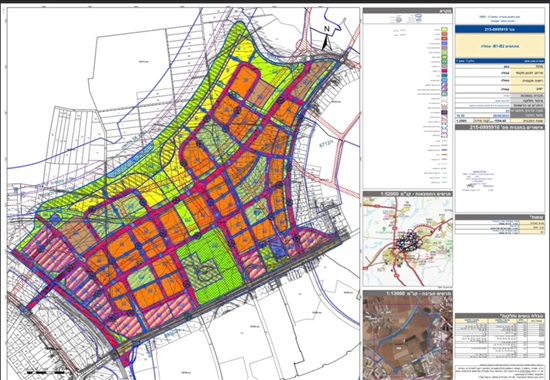Select the dark purple legend swatch
Viewport: 550px width, 380px height.
click(444, 112)
